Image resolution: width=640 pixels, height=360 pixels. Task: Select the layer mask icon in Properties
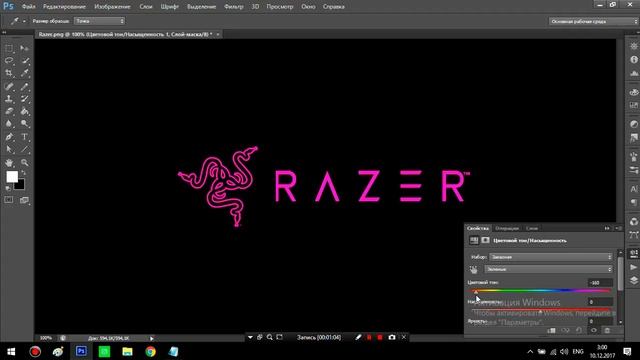coord(485,240)
